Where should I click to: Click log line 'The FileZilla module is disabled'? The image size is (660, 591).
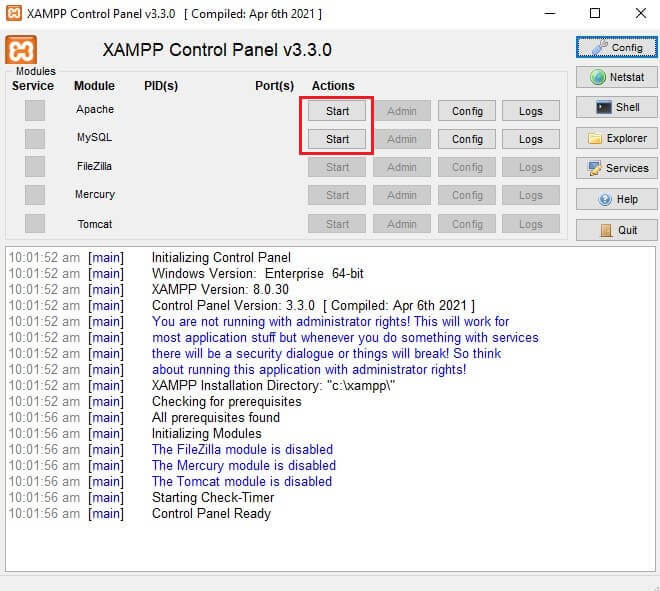(242, 450)
